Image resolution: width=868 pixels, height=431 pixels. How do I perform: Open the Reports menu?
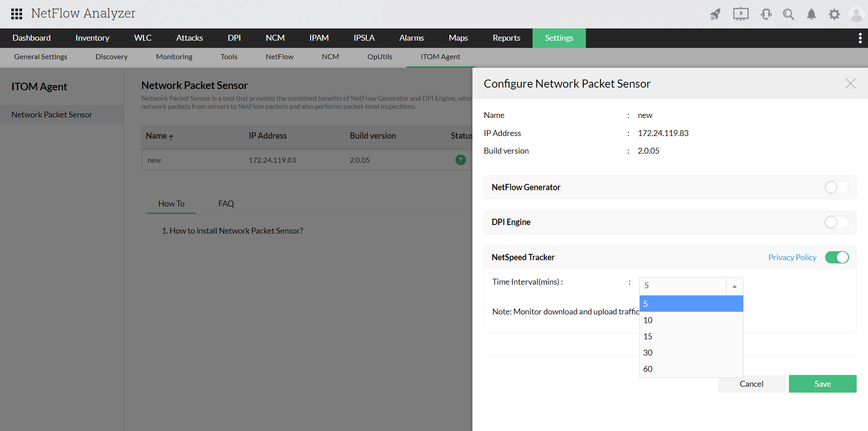pos(506,38)
